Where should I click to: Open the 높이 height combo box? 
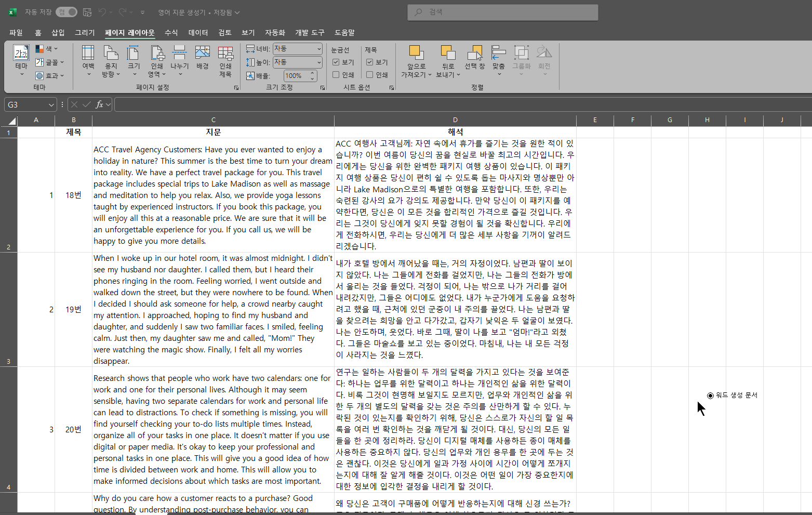click(298, 62)
